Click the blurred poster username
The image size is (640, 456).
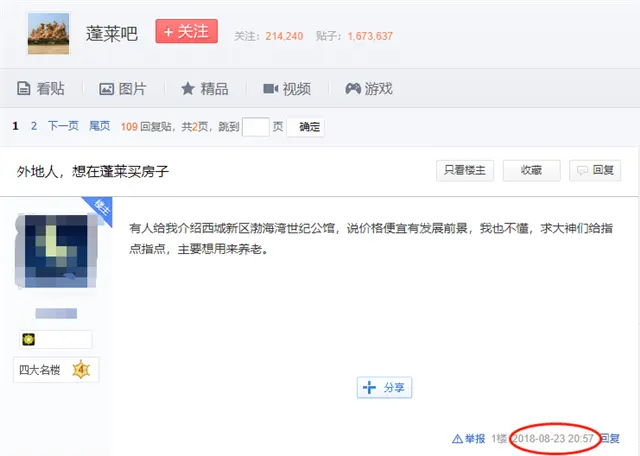coord(56,314)
